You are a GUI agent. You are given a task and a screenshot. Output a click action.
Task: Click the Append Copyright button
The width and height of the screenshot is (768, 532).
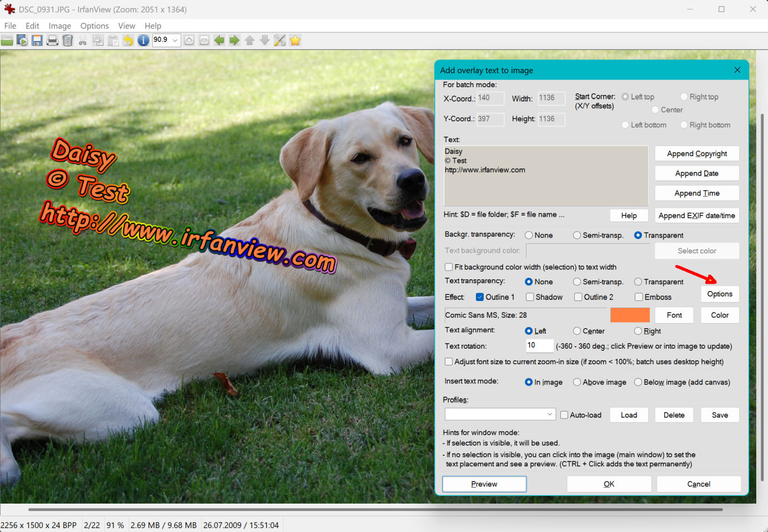(696, 154)
